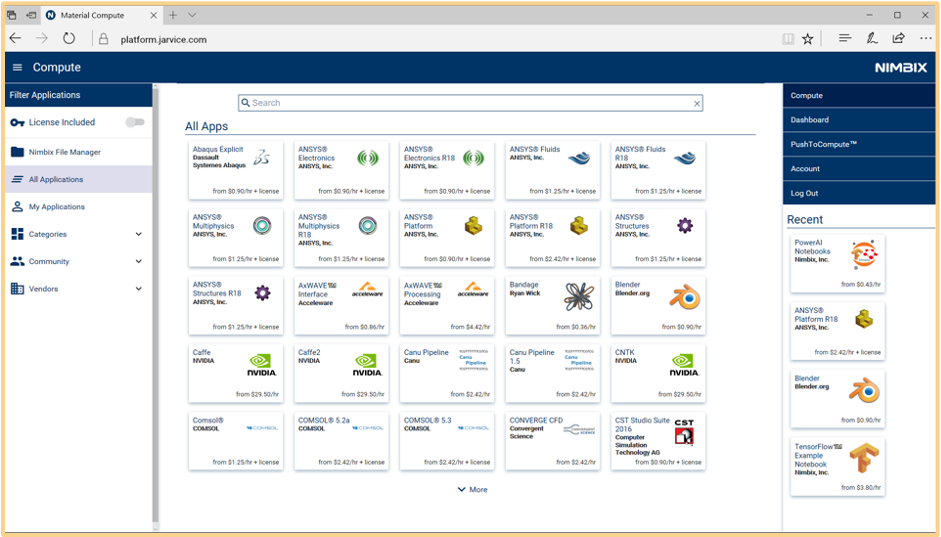Refresh the page with reload icon

pos(69,38)
